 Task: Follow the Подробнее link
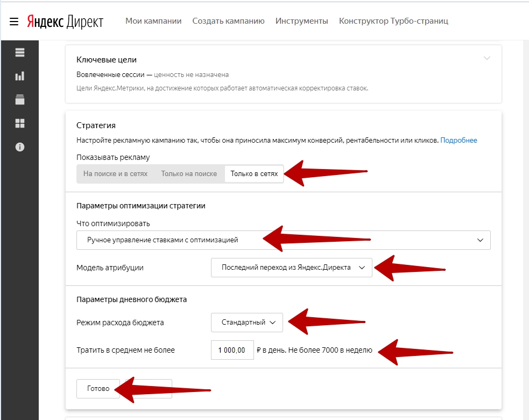459,140
